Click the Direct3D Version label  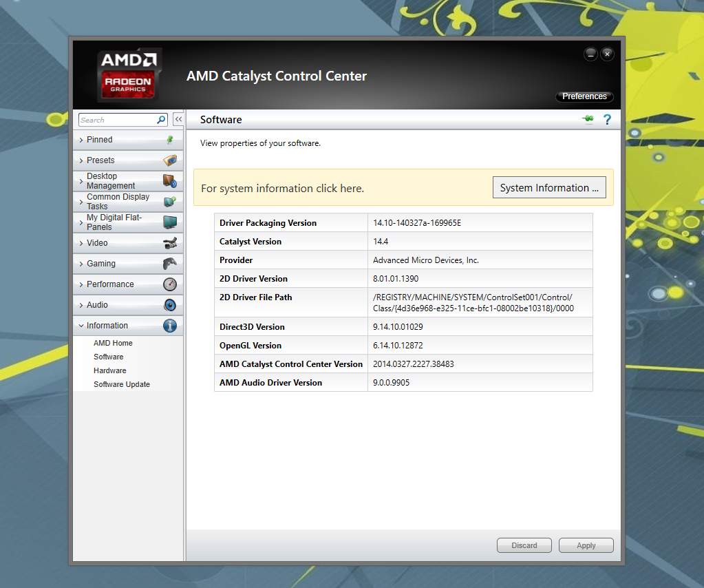[x=252, y=327]
